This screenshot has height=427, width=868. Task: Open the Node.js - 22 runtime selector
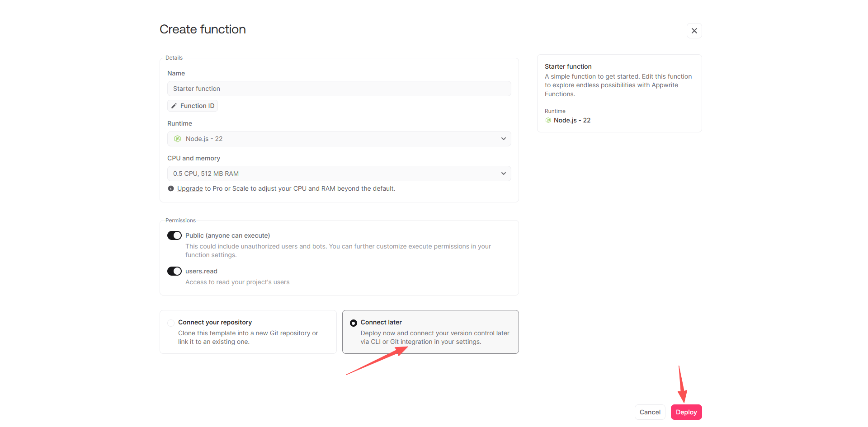click(x=339, y=139)
